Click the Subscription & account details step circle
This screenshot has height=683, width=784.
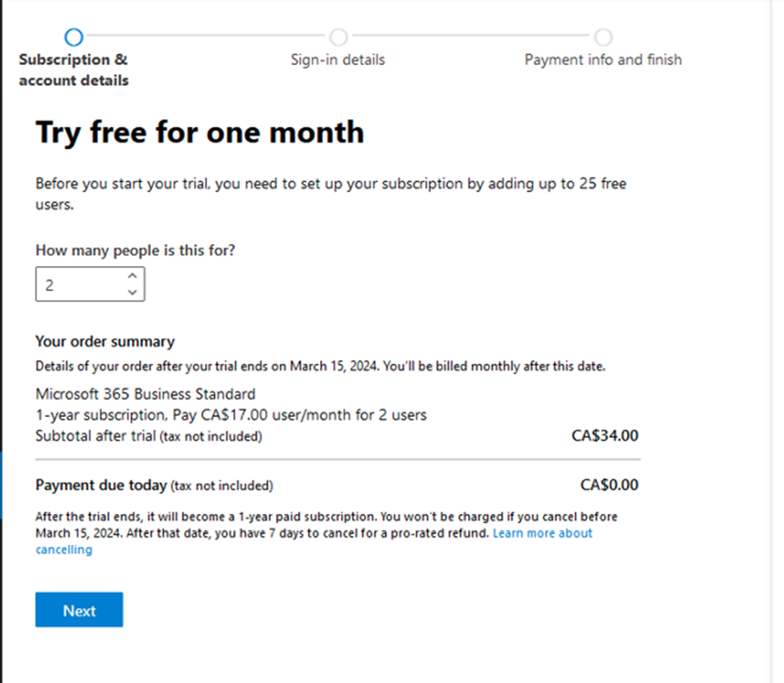click(x=73, y=37)
